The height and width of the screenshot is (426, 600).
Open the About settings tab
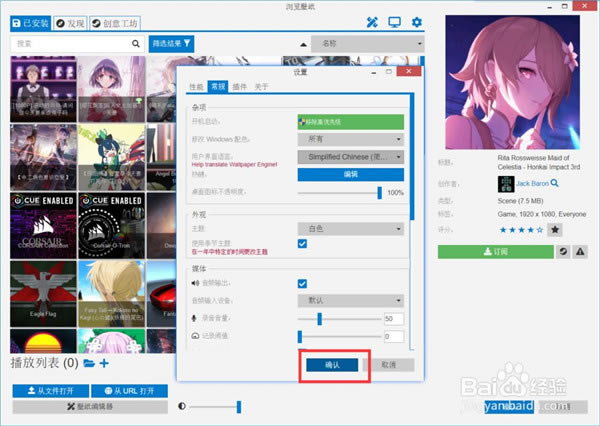coord(261,87)
